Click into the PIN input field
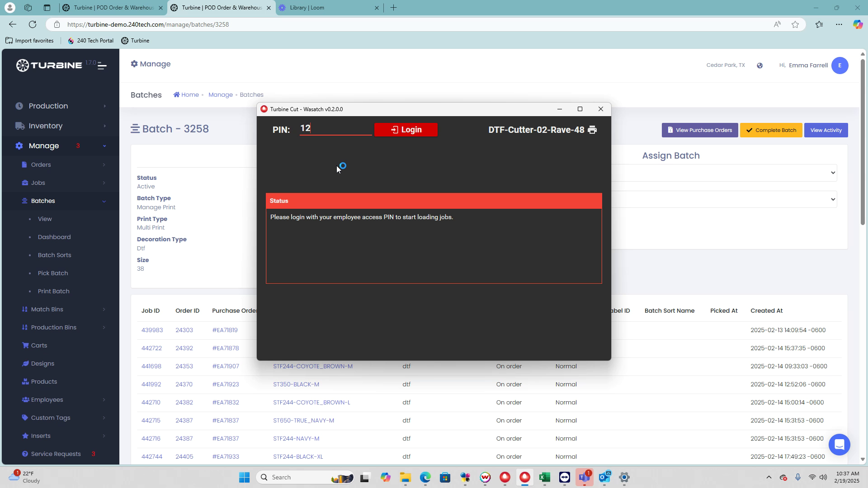 pos(335,129)
